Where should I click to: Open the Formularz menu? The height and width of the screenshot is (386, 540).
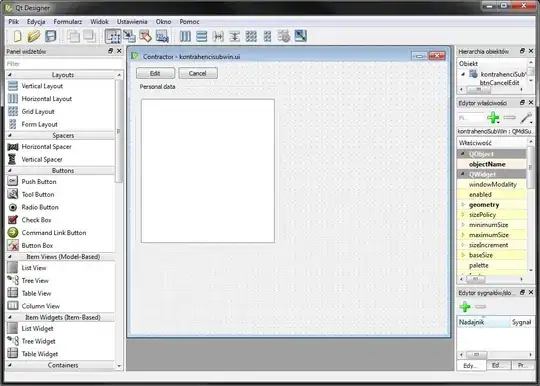click(68, 22)
